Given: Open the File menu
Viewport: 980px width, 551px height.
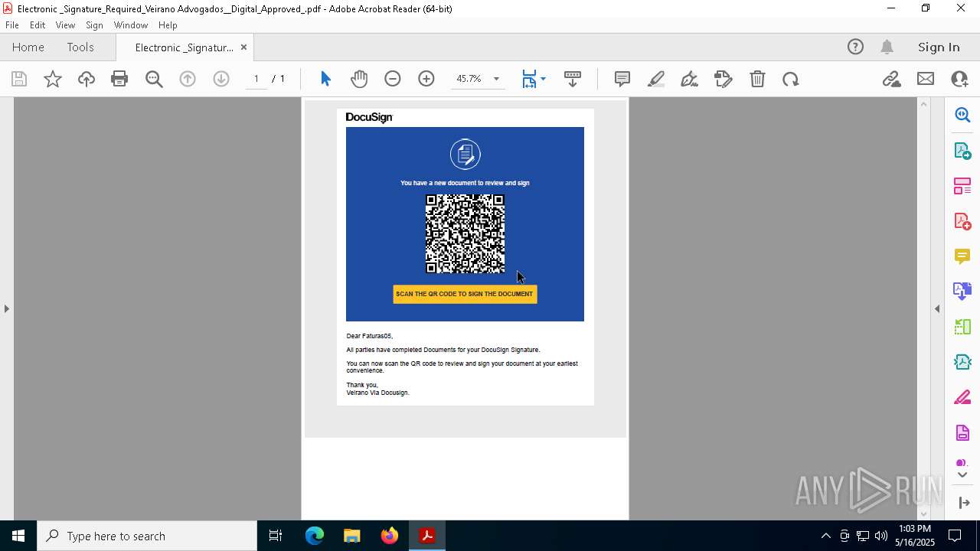Looking at the screenshot, I should point(12,24).
